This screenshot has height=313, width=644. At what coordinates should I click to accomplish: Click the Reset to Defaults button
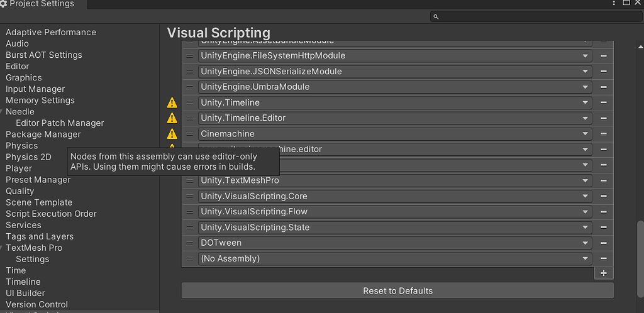(x=397, y=291)
